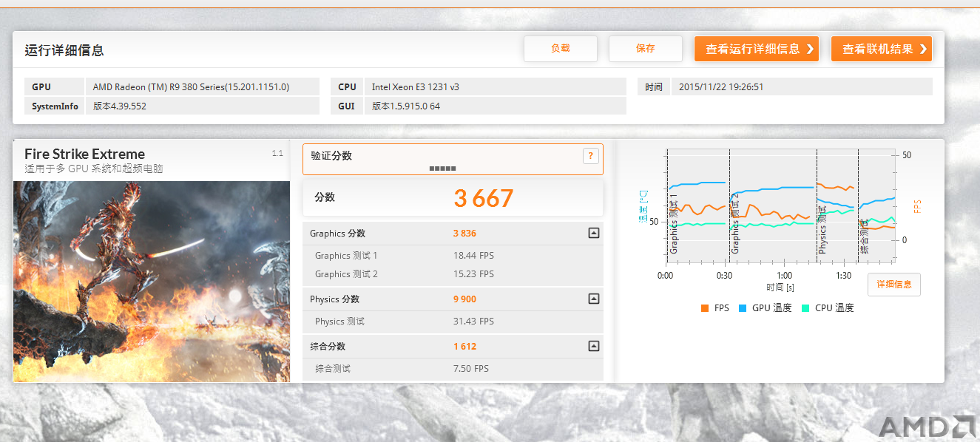
Task: Click the Fire Strike Extreme title
Action: [84, 154]
